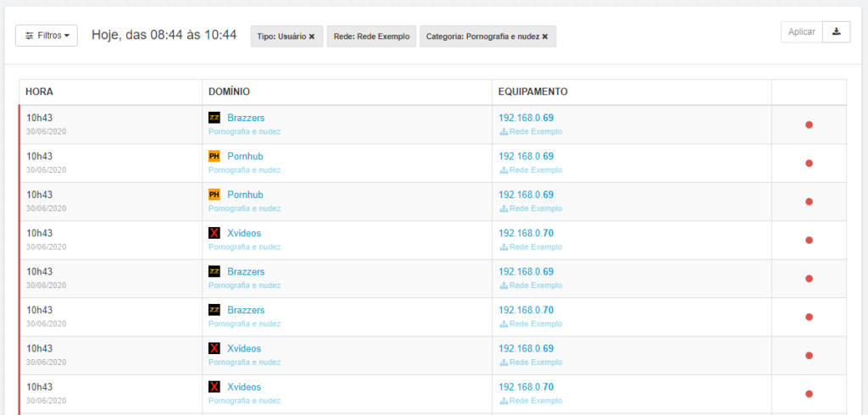Click red status dot on Brazzers 192.168.0.70 row

click(x=809, y=317)
